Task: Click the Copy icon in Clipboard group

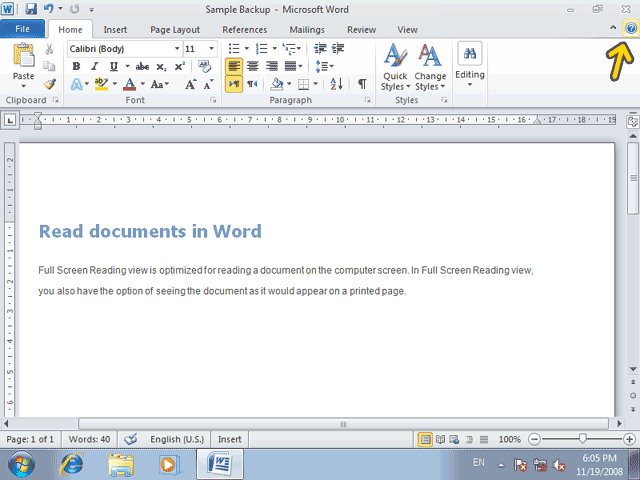Action: (x=49, y=66)
